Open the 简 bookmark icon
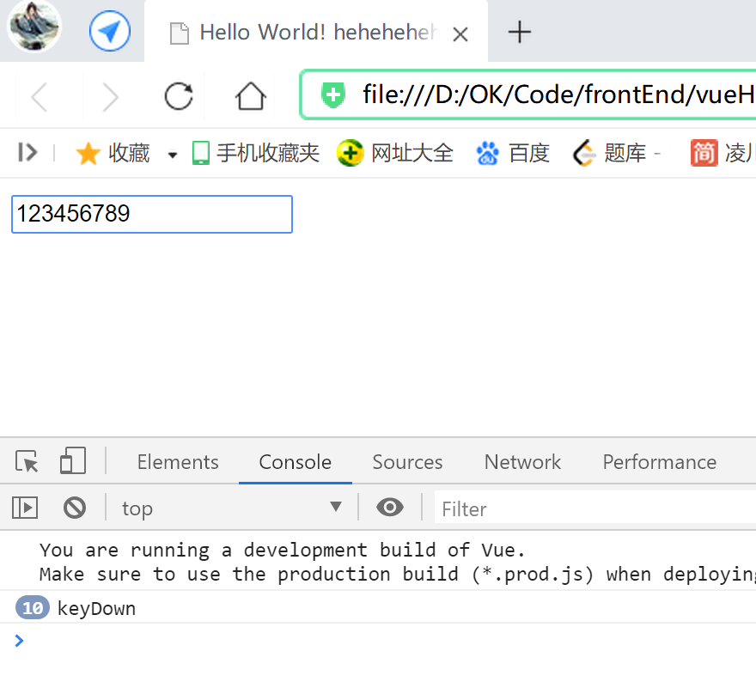The height and width of the screenshot is (700, 756). (704, 153)
